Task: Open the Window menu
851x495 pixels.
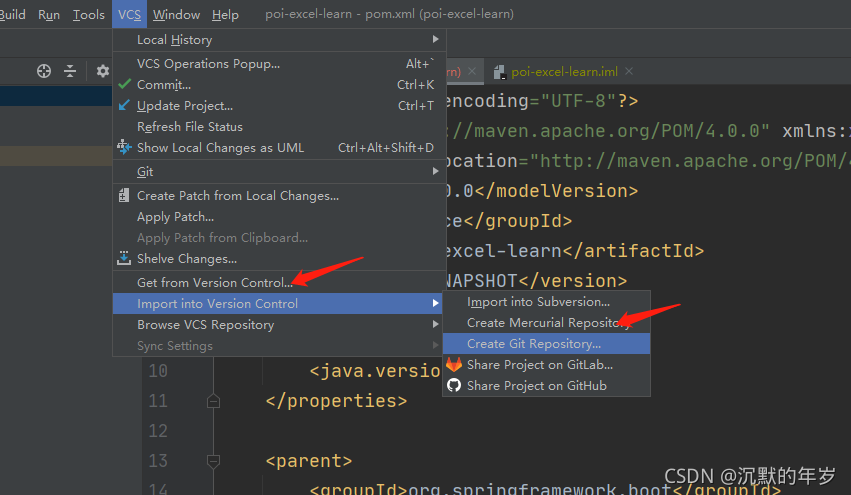Action: pos(176,15)
